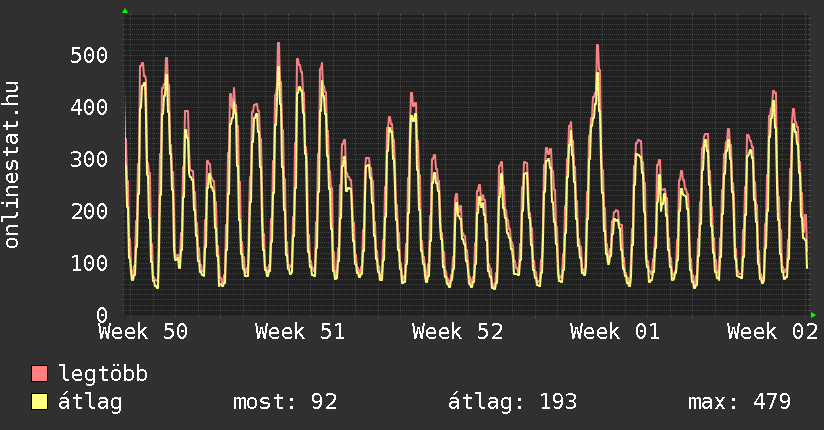Select the átlag legend label text
Viewport: 824px width, 430px height.
[x=90, y=402]
